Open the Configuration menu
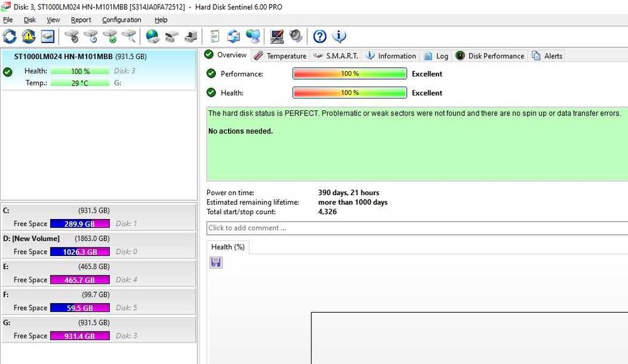Image resolution: width=628 pixels, height=364 pixels. pos(121,19)
